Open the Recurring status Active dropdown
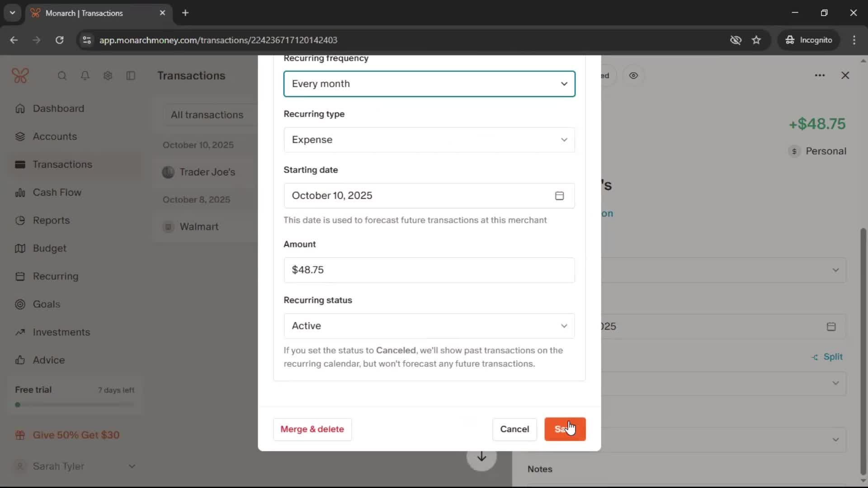 pyautogui.click(x=429, y=326)
